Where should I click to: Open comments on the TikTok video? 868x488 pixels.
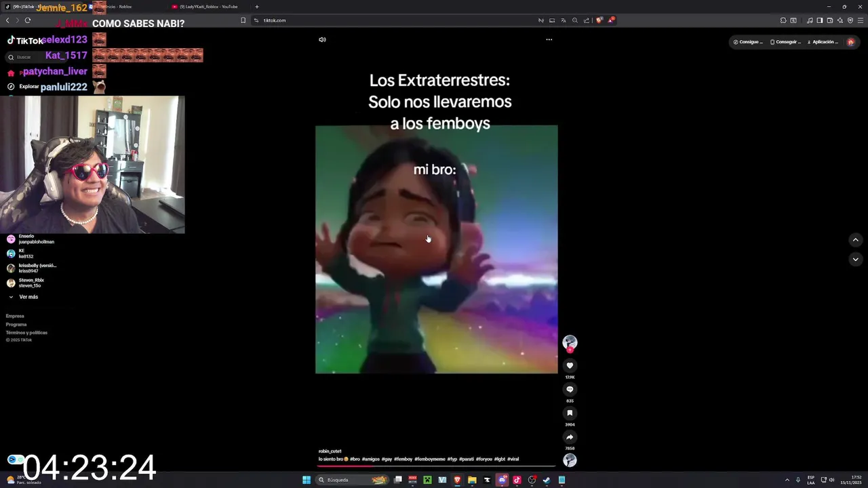[x=570, y=390]
